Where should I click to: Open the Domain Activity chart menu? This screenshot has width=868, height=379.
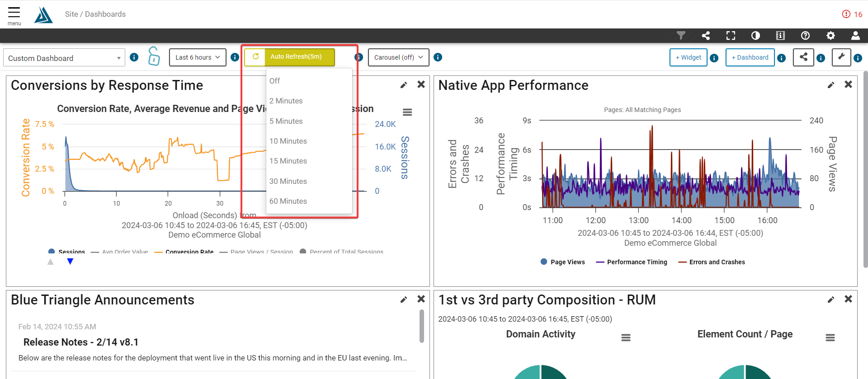[626, 337]
